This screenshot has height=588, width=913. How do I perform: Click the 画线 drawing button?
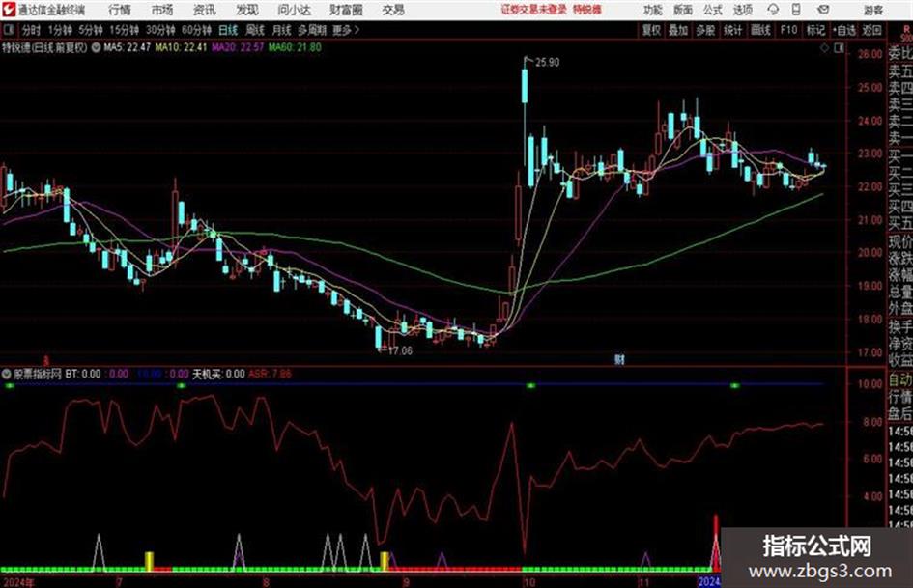pos(760,30)
